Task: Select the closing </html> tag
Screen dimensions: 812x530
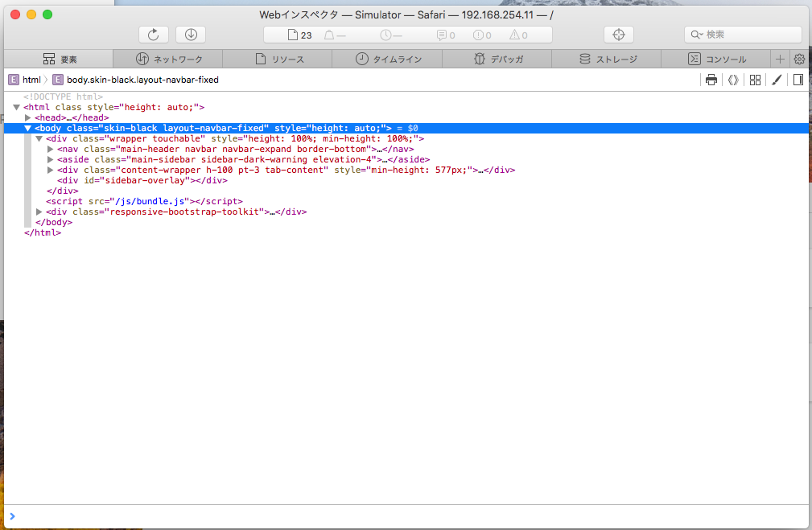Action: 43,232
